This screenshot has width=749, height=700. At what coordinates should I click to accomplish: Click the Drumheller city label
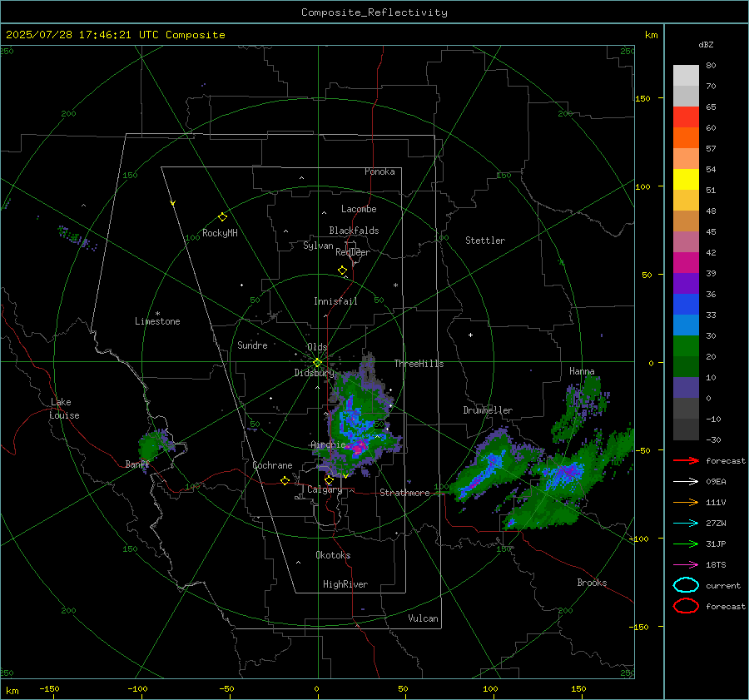pos(488,410)
